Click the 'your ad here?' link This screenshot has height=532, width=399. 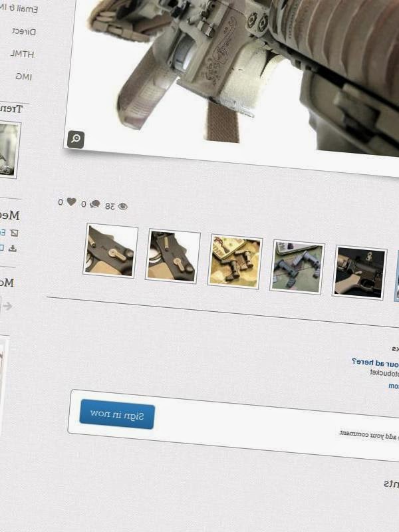click(x=375, y=362)
